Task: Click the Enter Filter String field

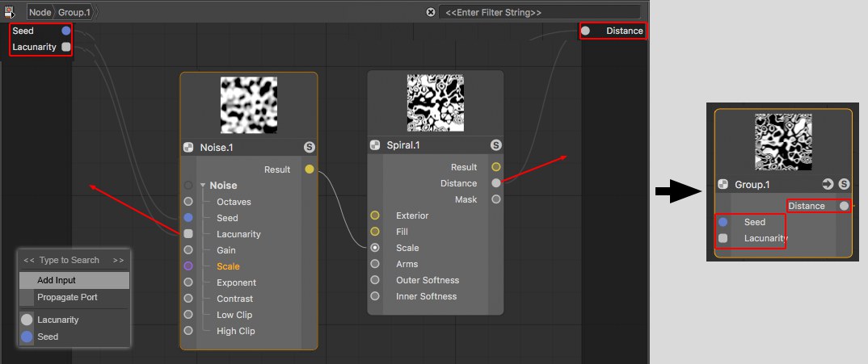Action: 539,13
